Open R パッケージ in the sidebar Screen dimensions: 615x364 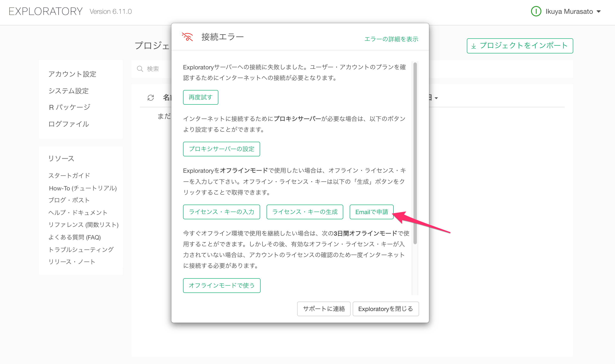tap(70, 107)
